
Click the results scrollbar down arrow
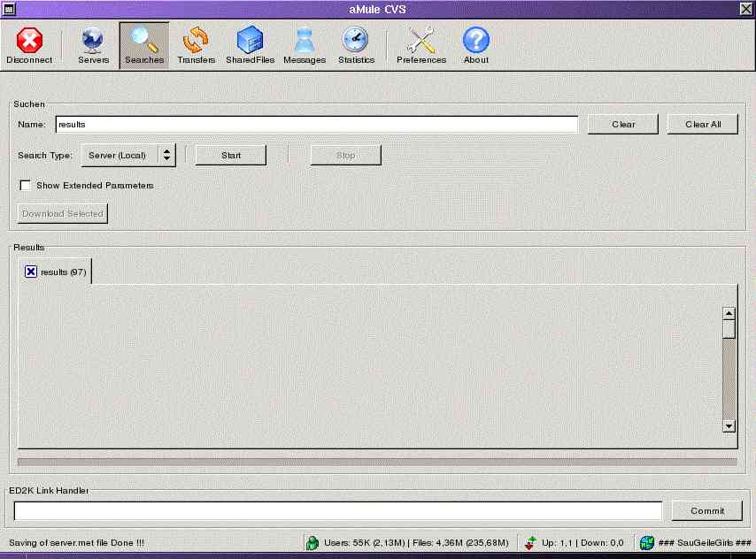[729, 425]
